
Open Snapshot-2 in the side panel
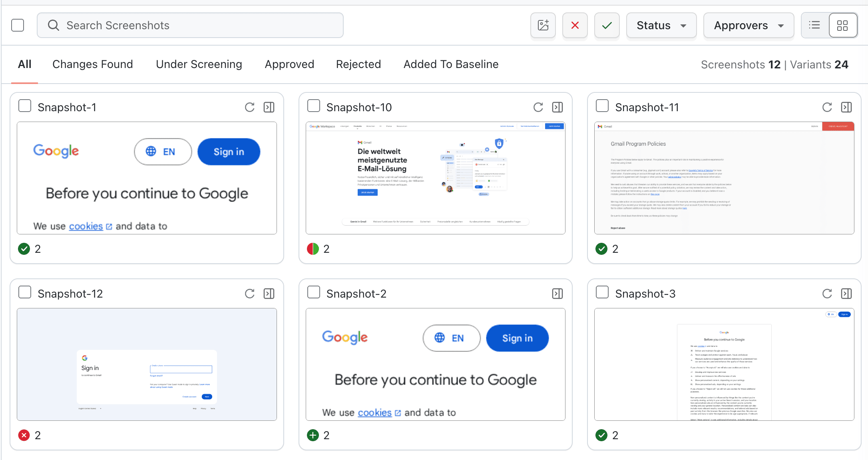[558, 293]
